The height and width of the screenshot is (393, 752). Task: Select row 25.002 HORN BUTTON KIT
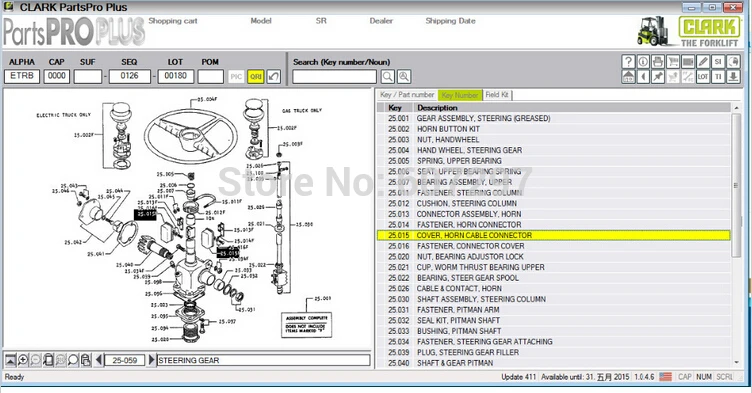(553, 129)
